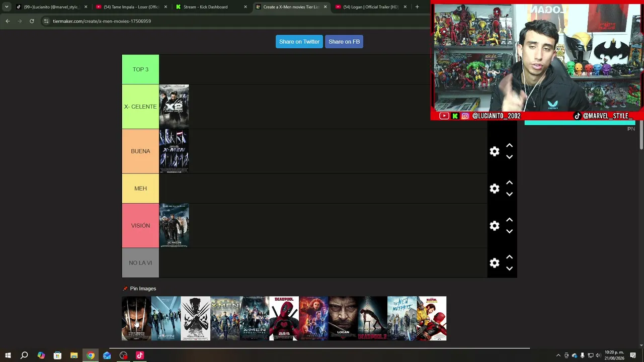Image resolution: width=644 pixels, height=362 pixels.
Task: Move the VISIÓN tier row up
Action: click(x=509, y=220)
